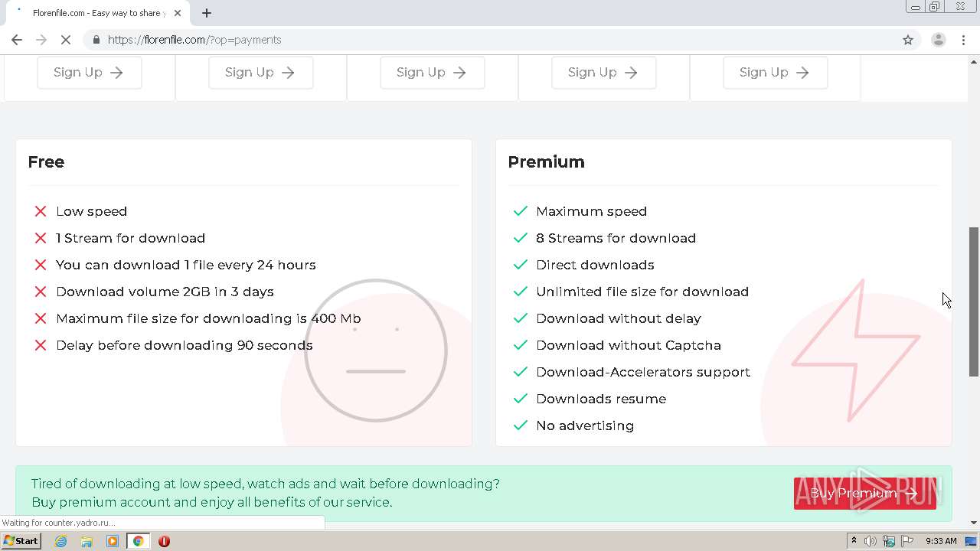Viewport: 980px width, 551px height.
Task: Click green check beside Direct downloads
Action: tap(521, 265)
